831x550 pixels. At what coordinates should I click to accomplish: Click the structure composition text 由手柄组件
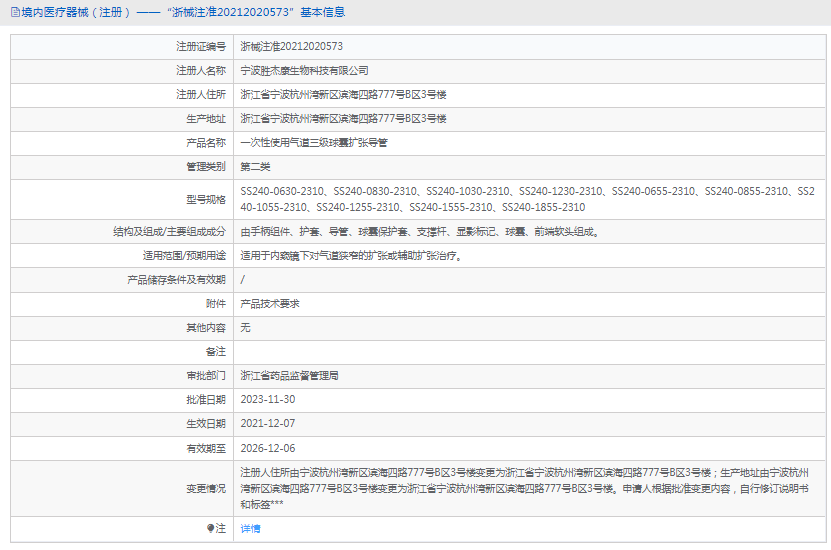coord(419,232)
